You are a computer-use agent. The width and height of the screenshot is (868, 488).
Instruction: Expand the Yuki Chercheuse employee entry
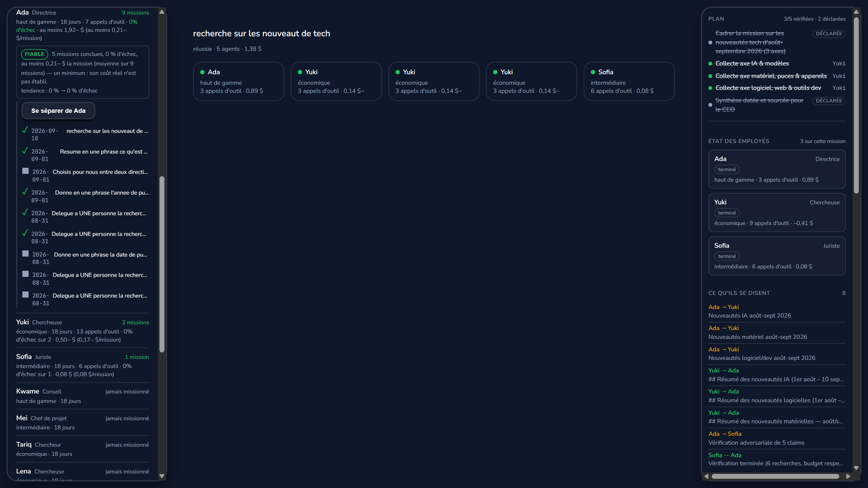point(83,330)
